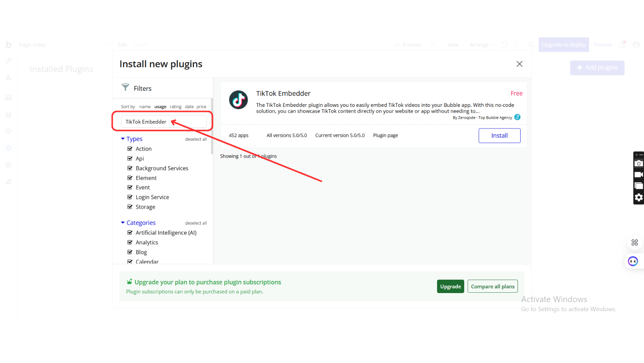This screenshot has height=363, width=644.
Task: Click the Compare all plans button
Action: click(492, 286)
